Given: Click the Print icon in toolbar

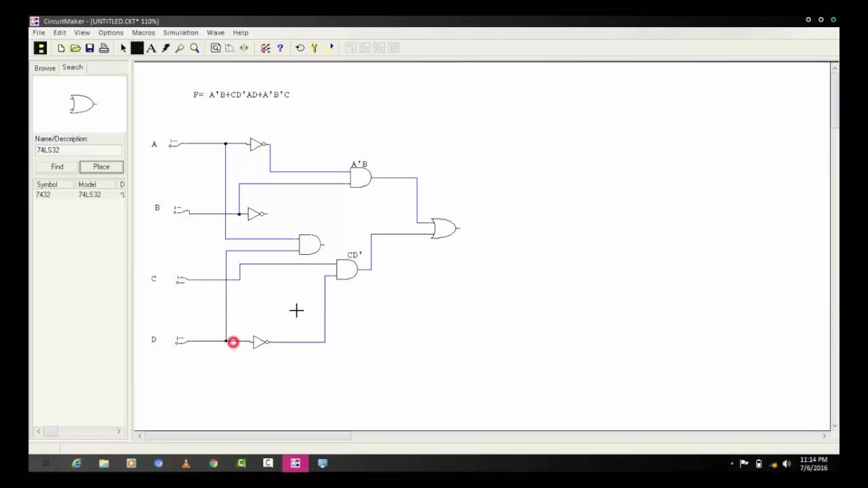Looking at the screenshot, I should 104,48.
